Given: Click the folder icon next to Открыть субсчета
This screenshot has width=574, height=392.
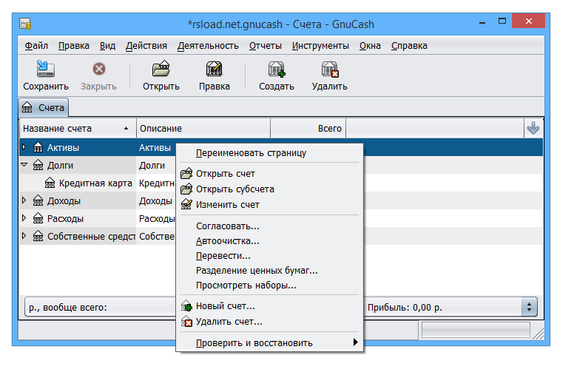Looking at the screenshot, I should (x=186, y=189).
